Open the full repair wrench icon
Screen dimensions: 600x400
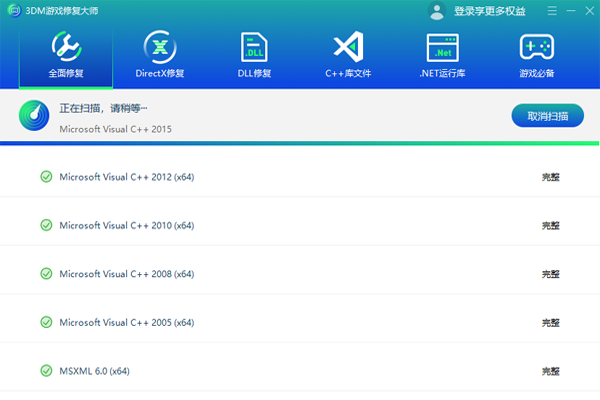coord(66,48)
